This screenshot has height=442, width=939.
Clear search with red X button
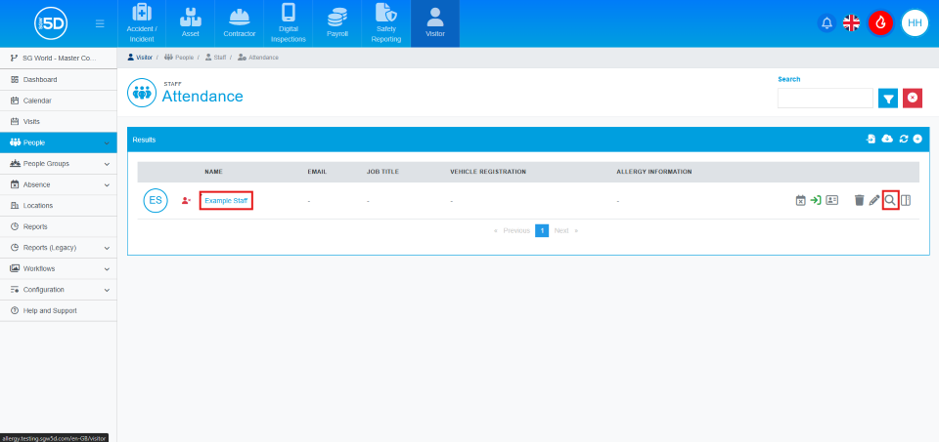pos(912,98)
